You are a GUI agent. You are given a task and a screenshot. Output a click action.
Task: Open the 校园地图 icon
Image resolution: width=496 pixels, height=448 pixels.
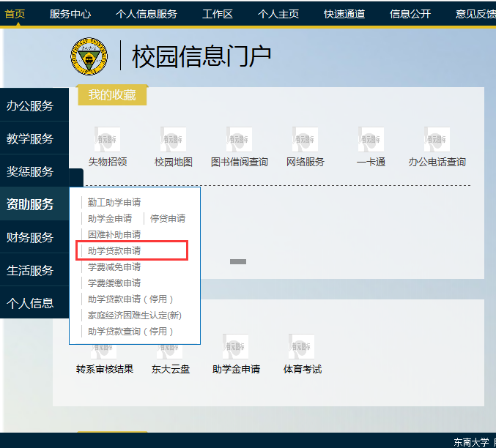click(x=174, y=140)
